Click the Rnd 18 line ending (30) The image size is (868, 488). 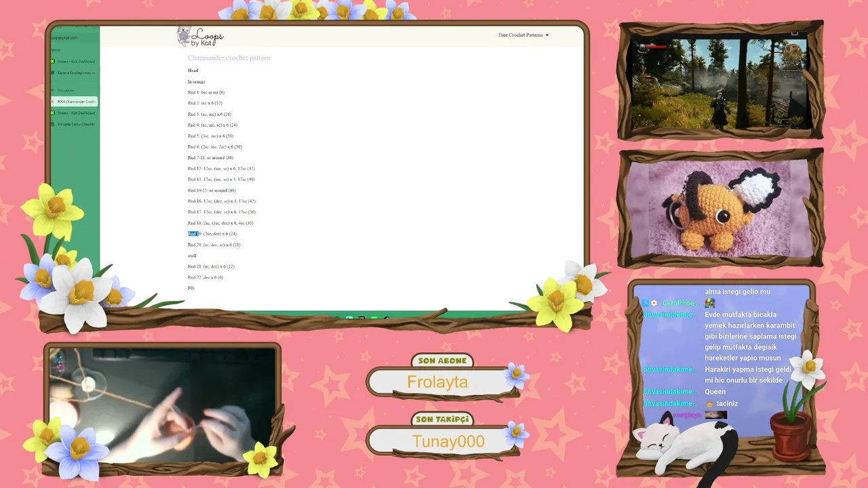[x=220, y=222]
